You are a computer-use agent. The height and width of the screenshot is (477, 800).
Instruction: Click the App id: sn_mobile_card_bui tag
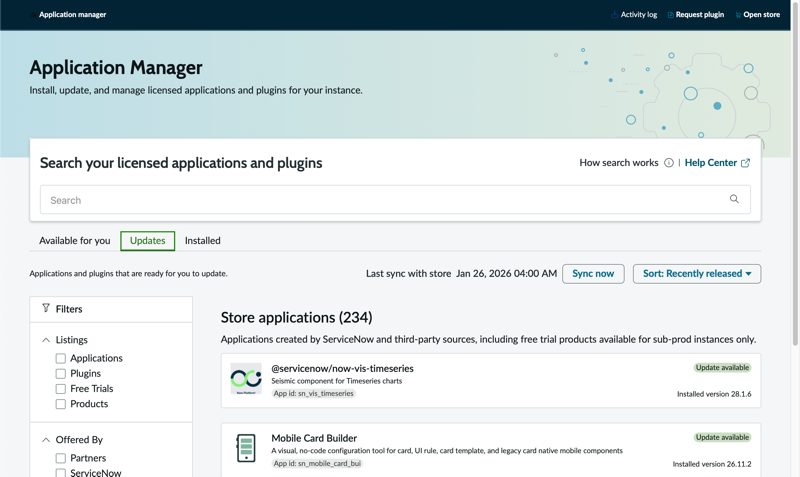tap(317, 463)
